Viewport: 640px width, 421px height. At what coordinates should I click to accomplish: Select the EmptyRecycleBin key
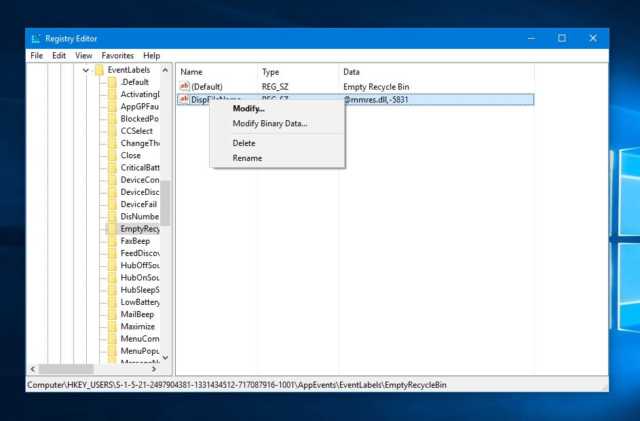[x=140, y=229]
